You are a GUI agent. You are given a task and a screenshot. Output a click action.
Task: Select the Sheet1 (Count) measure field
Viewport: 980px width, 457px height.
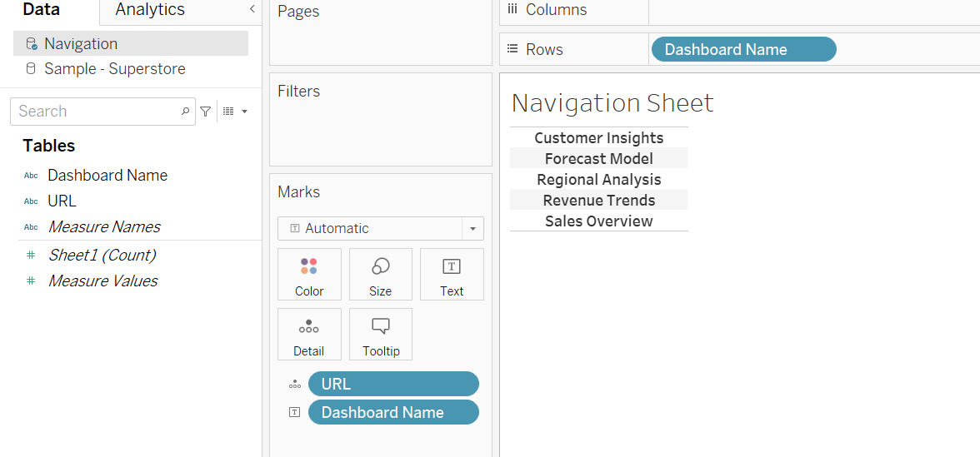tap(102, 255)
